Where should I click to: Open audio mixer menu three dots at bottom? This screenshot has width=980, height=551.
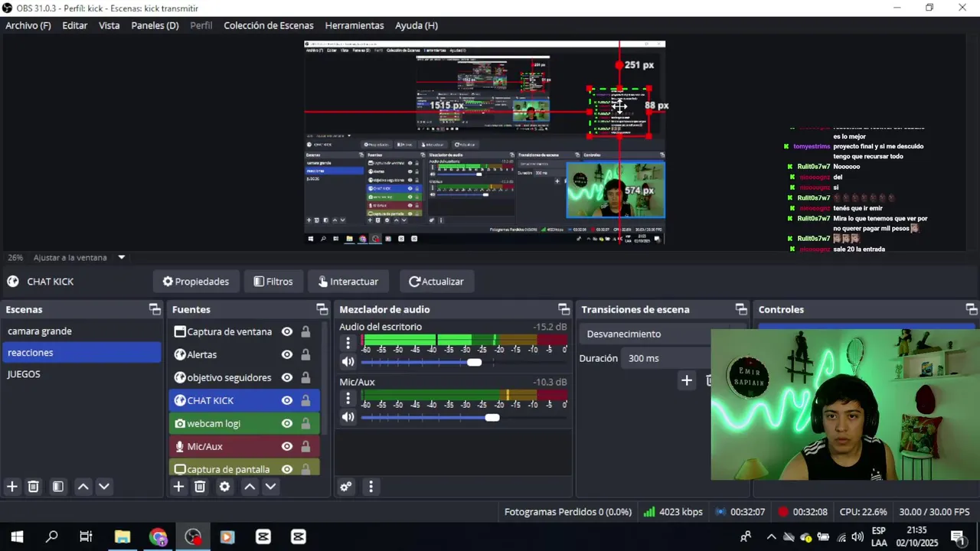click(371, 487)
